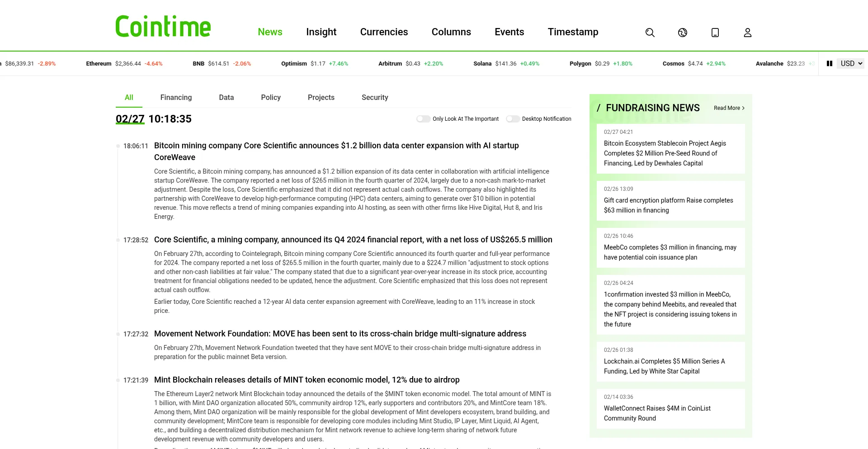Open Movement Network Foundation MOVE headline
The image size is (868, 449).
click(x=340, y=334)
